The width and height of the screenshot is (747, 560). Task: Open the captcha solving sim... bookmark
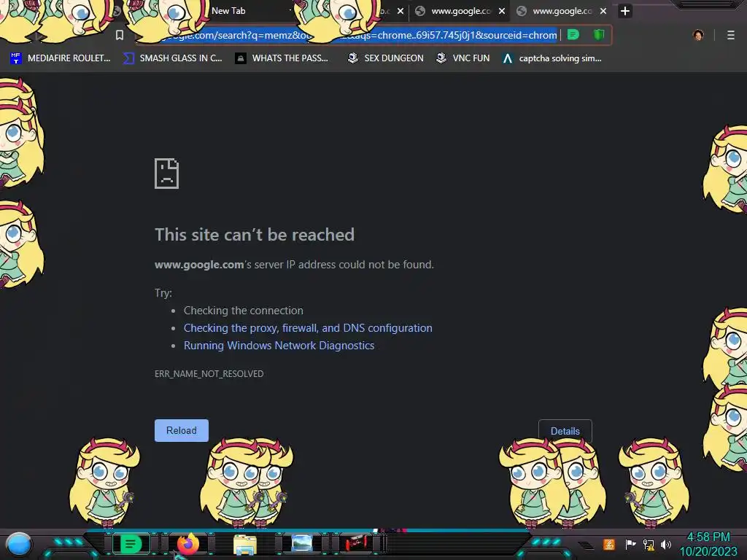553,58
